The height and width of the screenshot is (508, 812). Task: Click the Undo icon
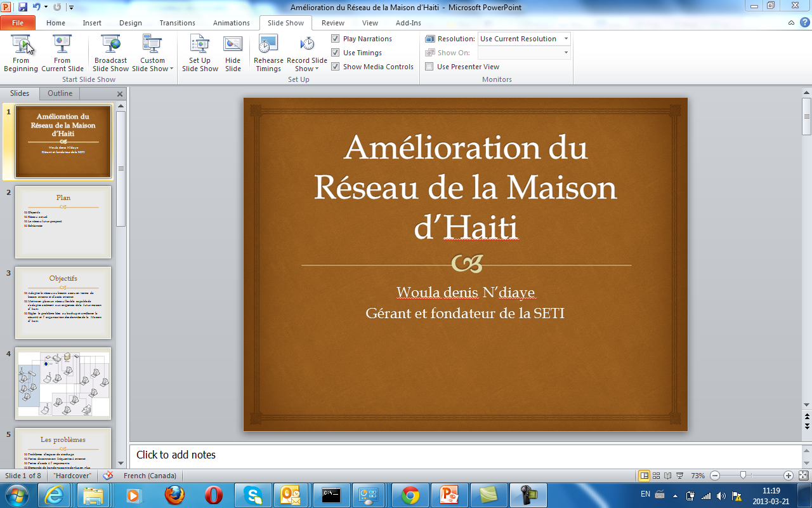pyautogui.click(x=36, y=7)
